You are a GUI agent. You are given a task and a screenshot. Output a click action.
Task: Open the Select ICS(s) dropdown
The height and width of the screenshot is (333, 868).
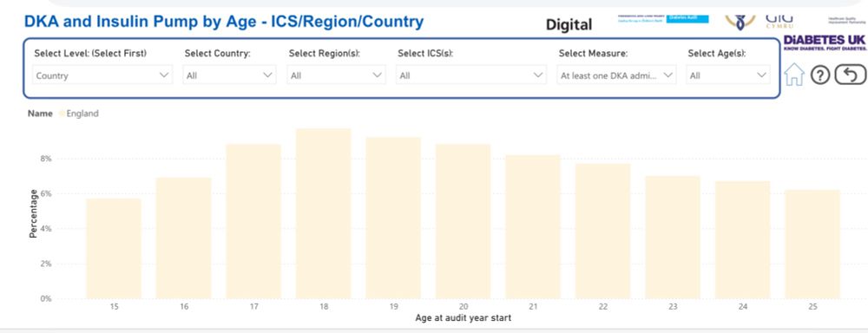[x=471, y=75]
